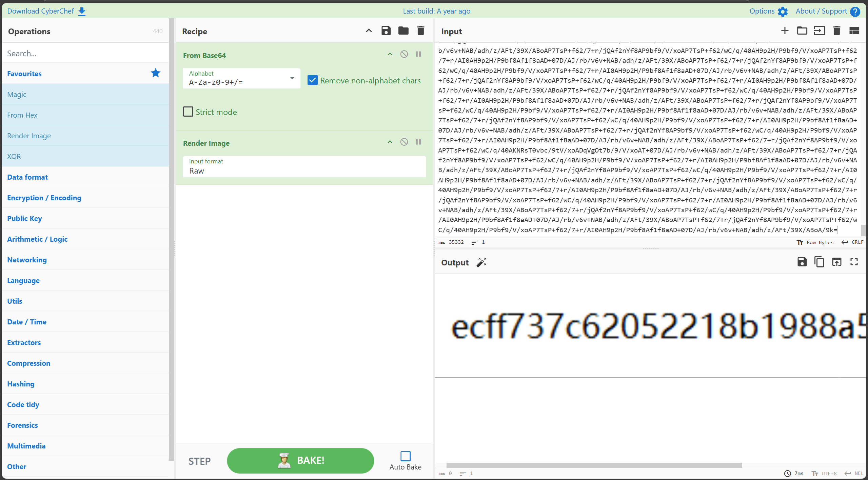Set breakpoint on Render Image operation
Screen dimensions: 868x480
click(418, 142)
